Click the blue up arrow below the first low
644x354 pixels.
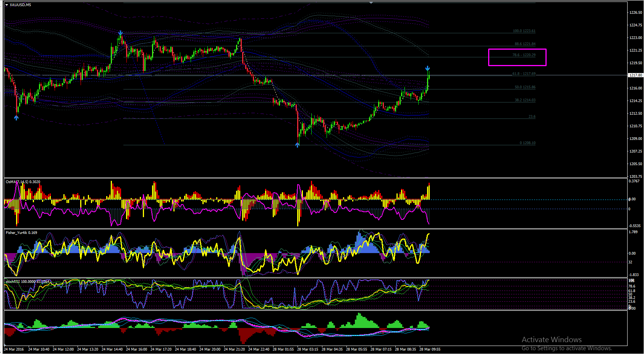pos(16,118)
